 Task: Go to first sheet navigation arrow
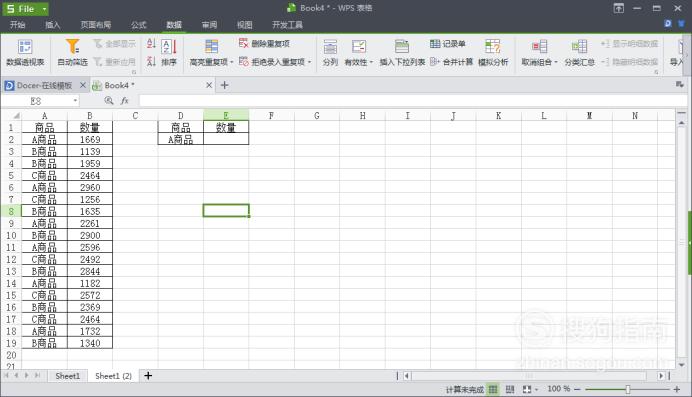click(x=6, y=375)
